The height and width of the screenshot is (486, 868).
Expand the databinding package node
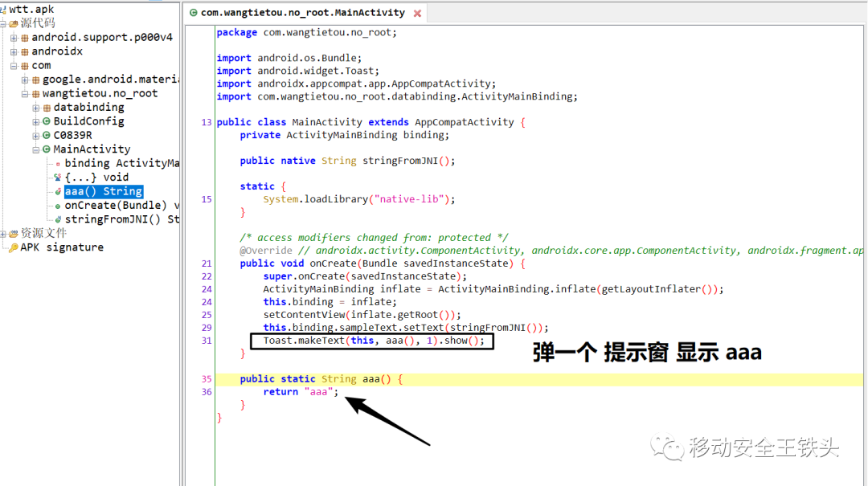click(x=36, y=108)
